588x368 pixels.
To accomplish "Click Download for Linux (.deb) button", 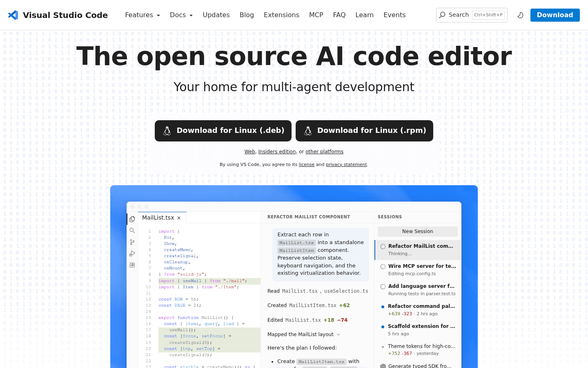I will pyautogui.click(x=223, y=131).
